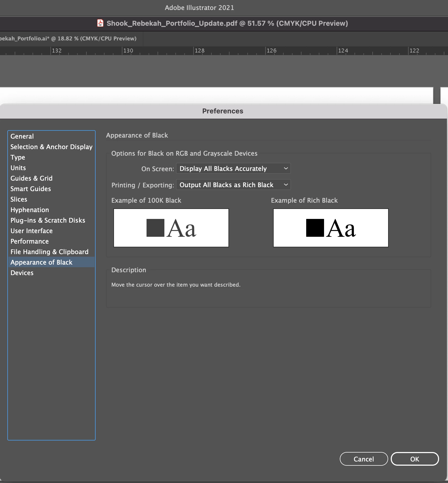Open Devices preferences category

tap(51, 273)
